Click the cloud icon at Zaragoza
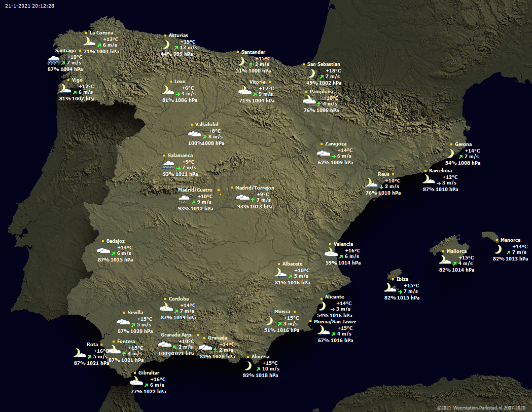The image size is (532, 412). (323, 154)
